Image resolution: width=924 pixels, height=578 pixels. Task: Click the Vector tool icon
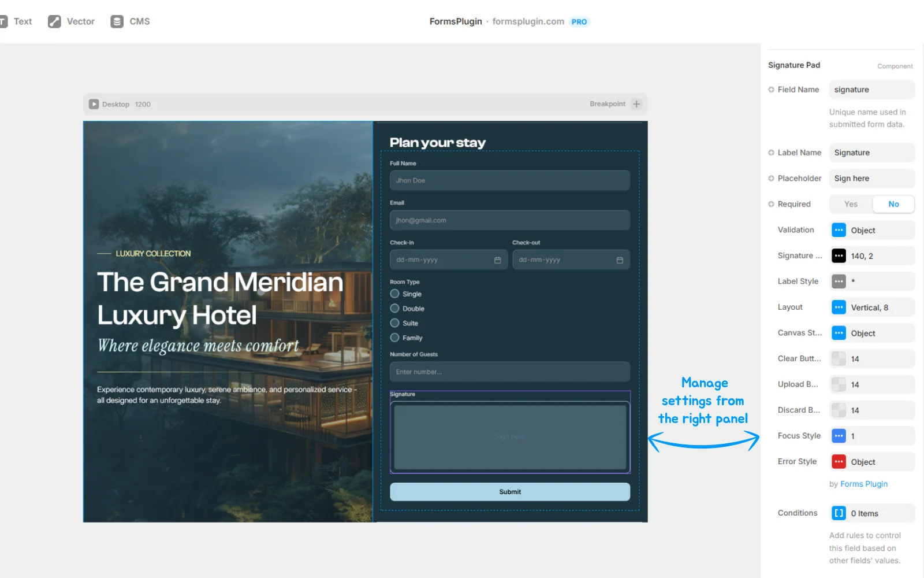[x=54, y=21]
